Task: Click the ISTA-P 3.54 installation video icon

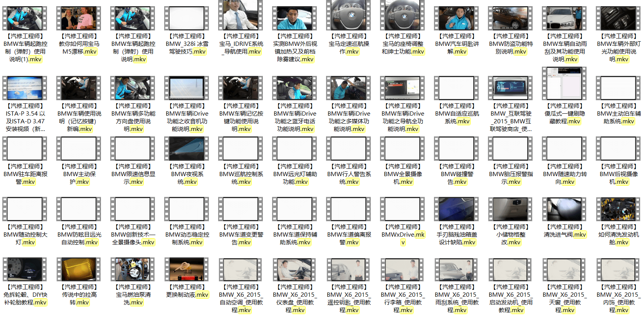Action: click(25, 88)
